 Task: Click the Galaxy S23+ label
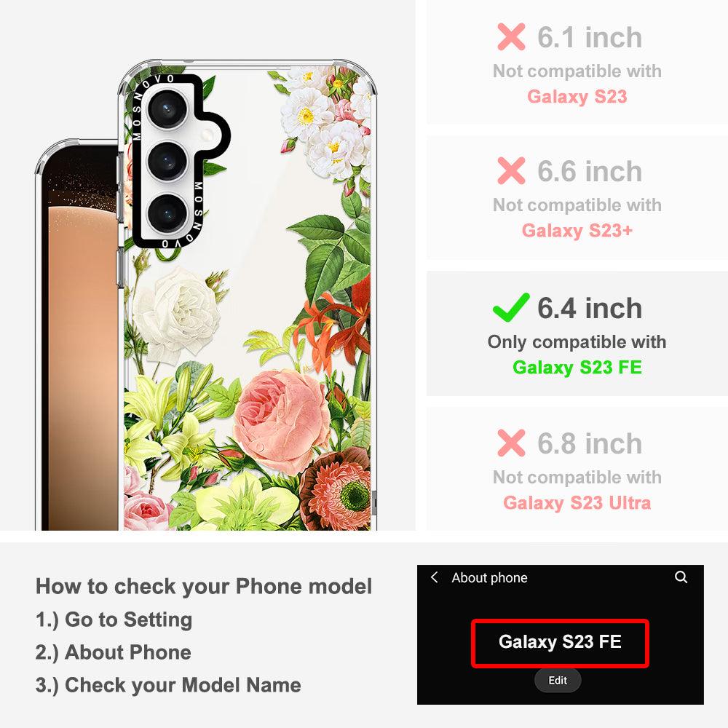click(x=577, y=230)
